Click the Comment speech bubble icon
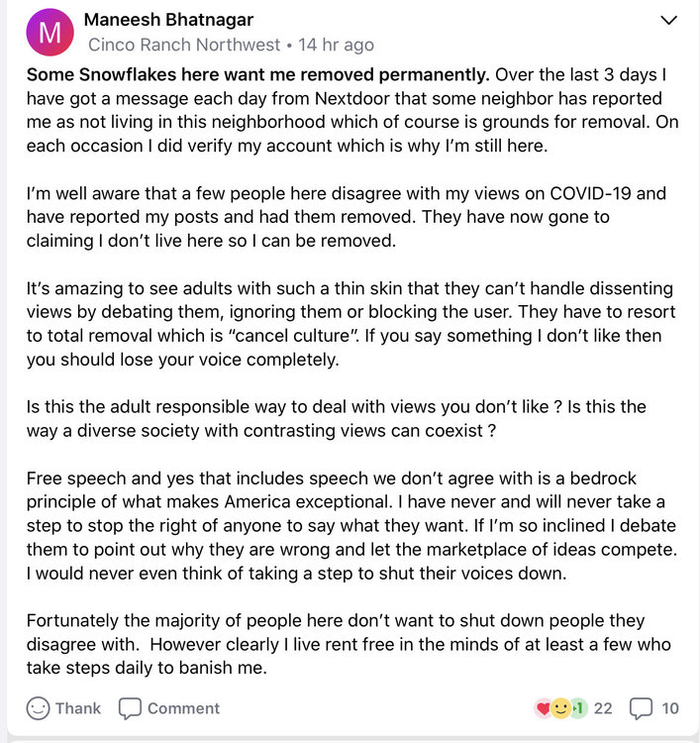 pyautogui.click(x=130, y=708)
